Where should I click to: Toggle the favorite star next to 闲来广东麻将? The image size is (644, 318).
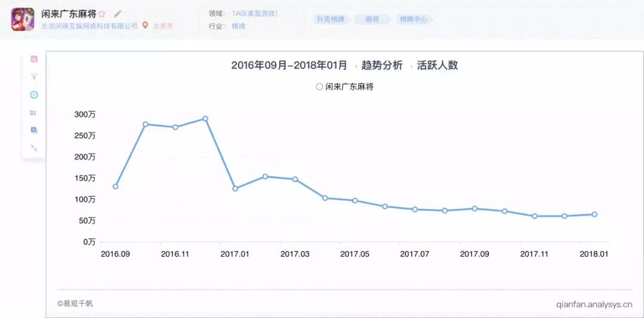click(x=102, y=14)
